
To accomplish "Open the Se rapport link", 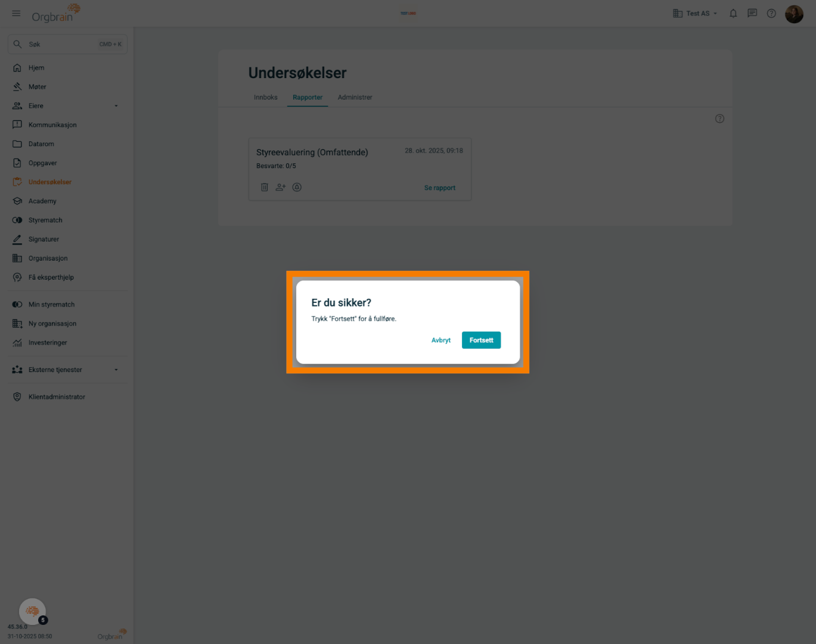I will pyautogui.click(x=440, y=188).
